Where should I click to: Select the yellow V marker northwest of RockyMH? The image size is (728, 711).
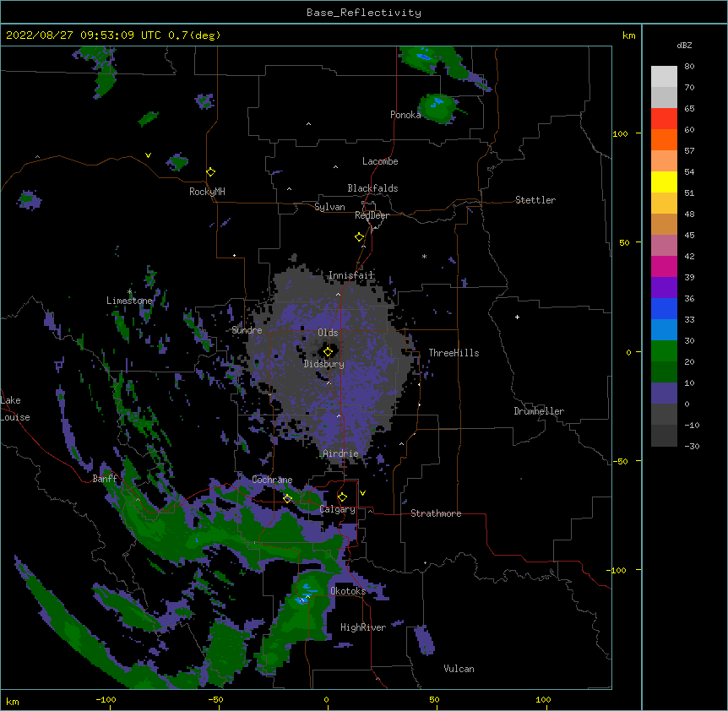[148, 155]
